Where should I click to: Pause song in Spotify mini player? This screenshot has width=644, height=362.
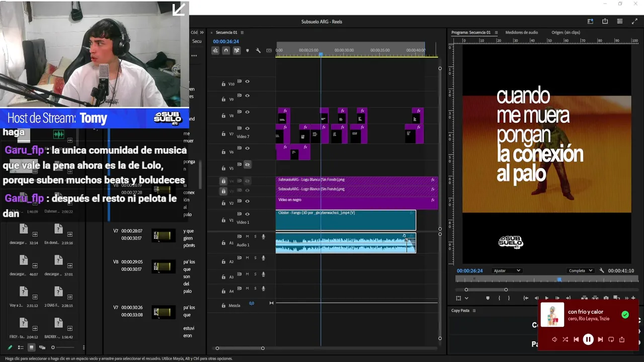[x=588, y=339]
